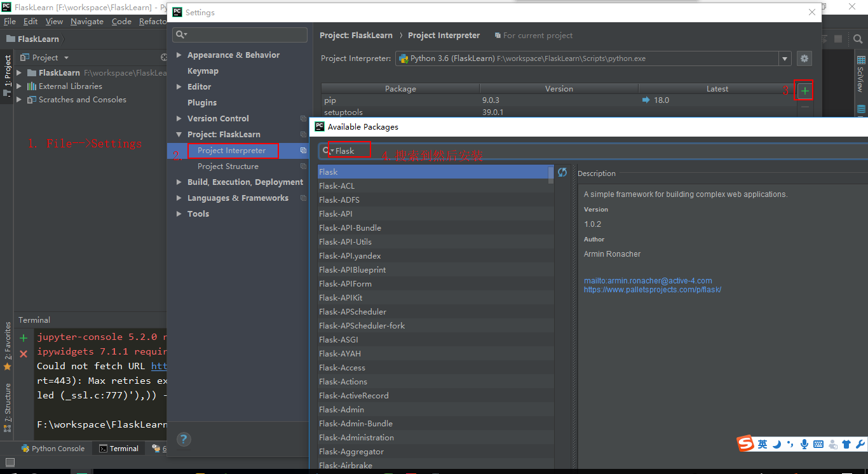Viewport: 868px width, 474px height.
Task: Toggle Sogou English/Chinese mode indicator
Action: click(763, 444)
